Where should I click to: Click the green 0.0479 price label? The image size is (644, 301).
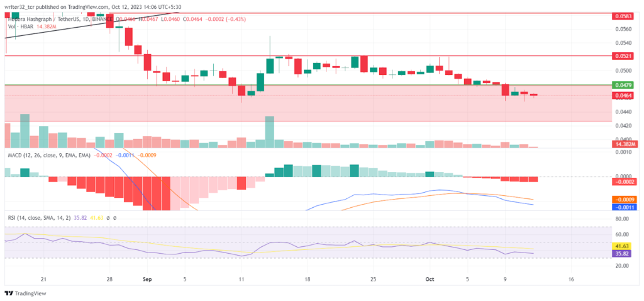tap(624, 85)
